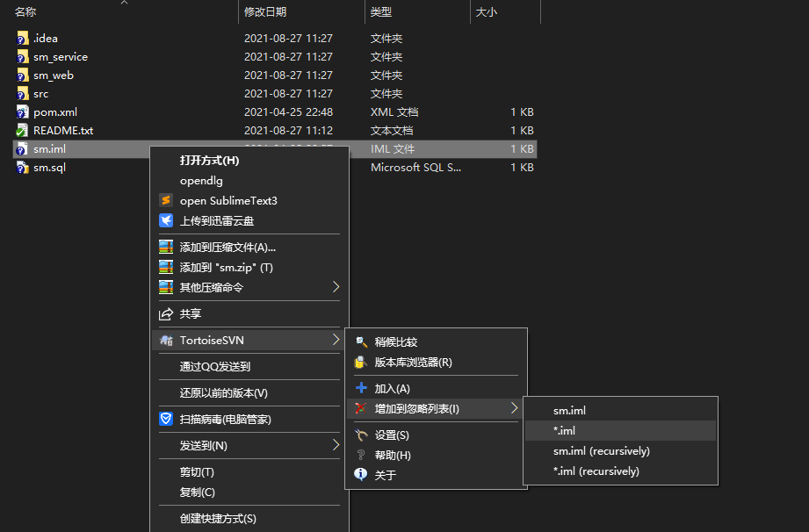Image resolution: width=809 pixels, height=532 pixels.
Task: Click the Microsoft SQL S... type cell
Action: 415,168
